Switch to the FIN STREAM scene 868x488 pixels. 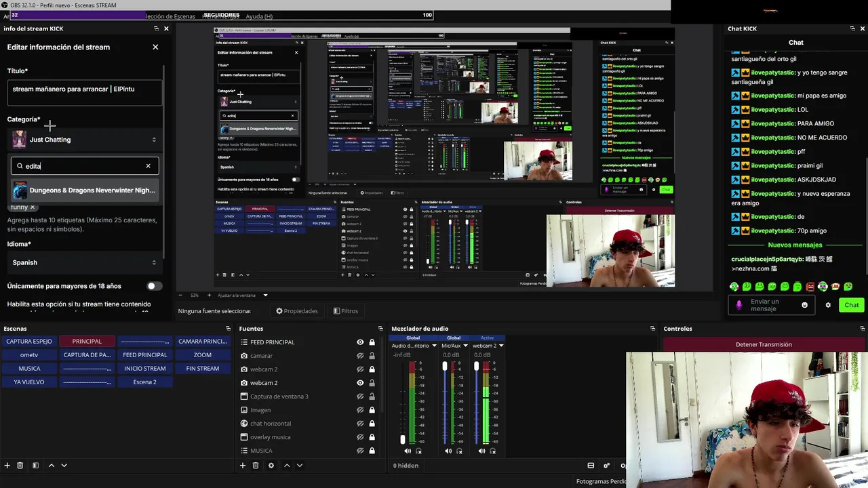click(x=203, y=369)
